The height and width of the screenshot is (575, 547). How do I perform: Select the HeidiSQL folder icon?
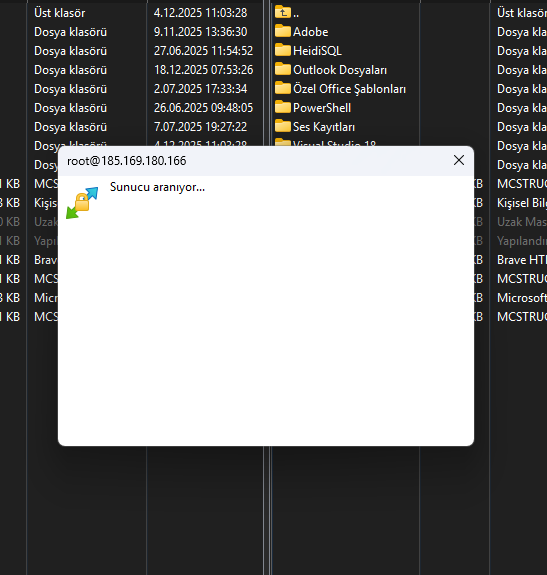tap(283, 50)
